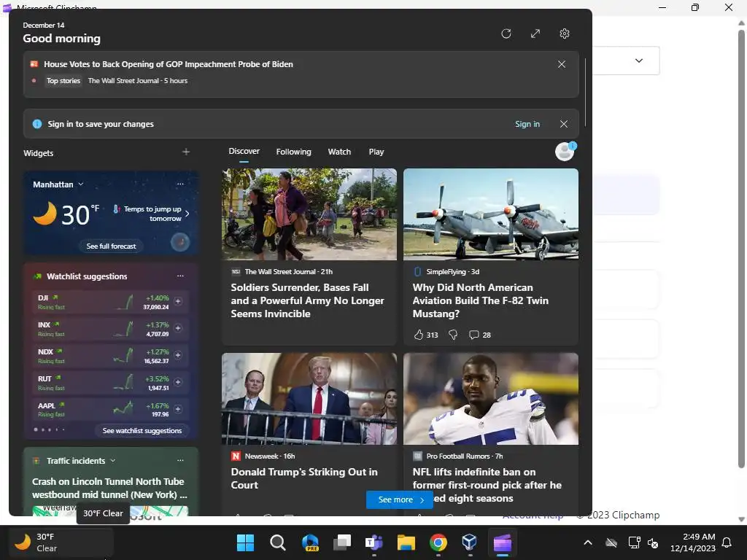Open Traffic incidents more options
The image size is (747, 560).
(180, 460)
